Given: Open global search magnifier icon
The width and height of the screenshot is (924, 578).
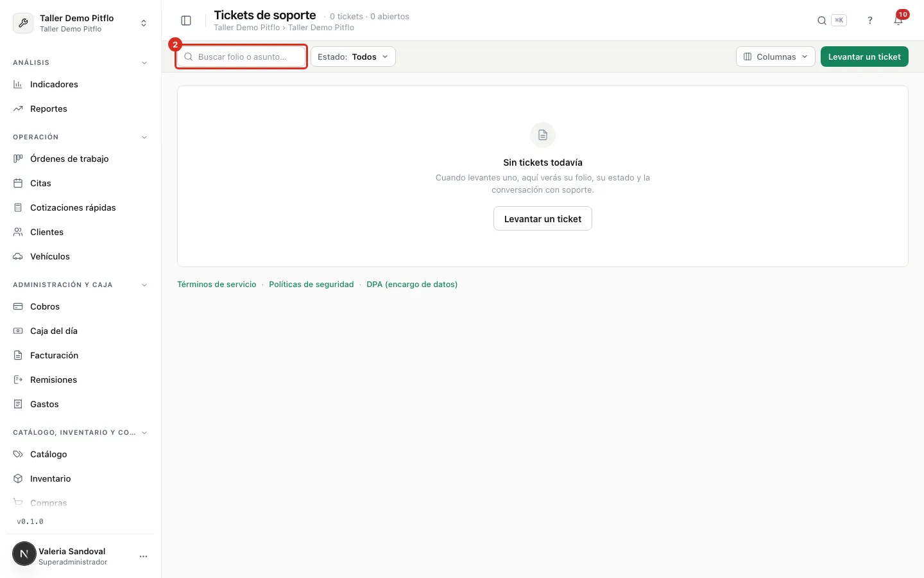Looking at the screenshot, I should pos(821,21).
